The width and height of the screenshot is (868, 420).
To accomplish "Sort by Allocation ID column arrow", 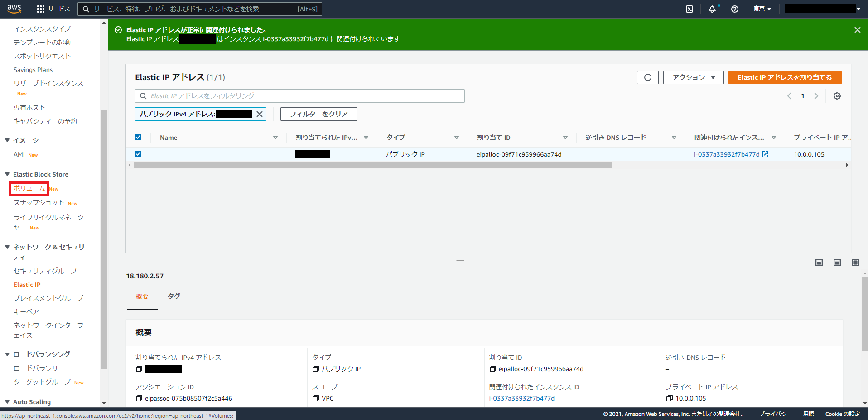I will tap(565, 138).
